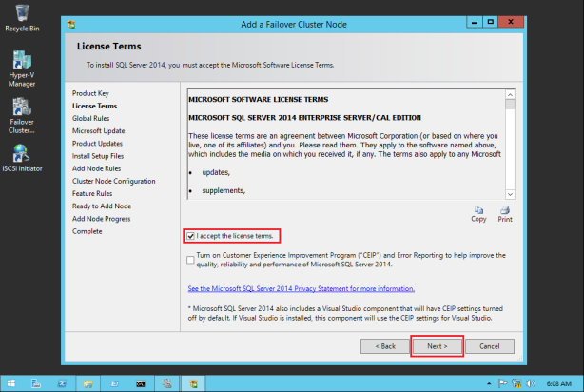584x392 pixels.
Task: Open Failover Cluster Manager desktop shortcut
Action: pos(22,115)
